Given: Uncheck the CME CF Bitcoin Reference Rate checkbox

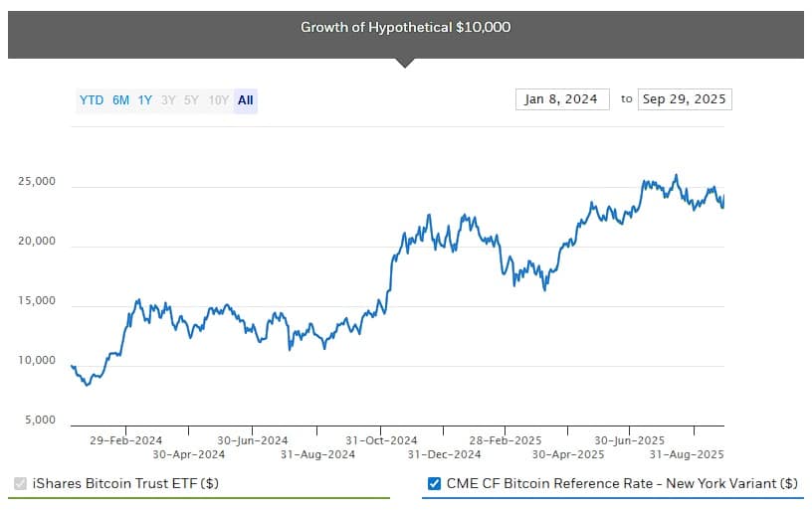Looking at the screenshot, I should coord(434,484).
